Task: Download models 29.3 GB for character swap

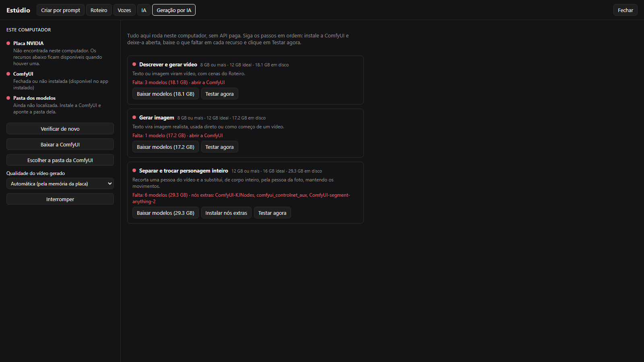Action: (x=165, y=213)
